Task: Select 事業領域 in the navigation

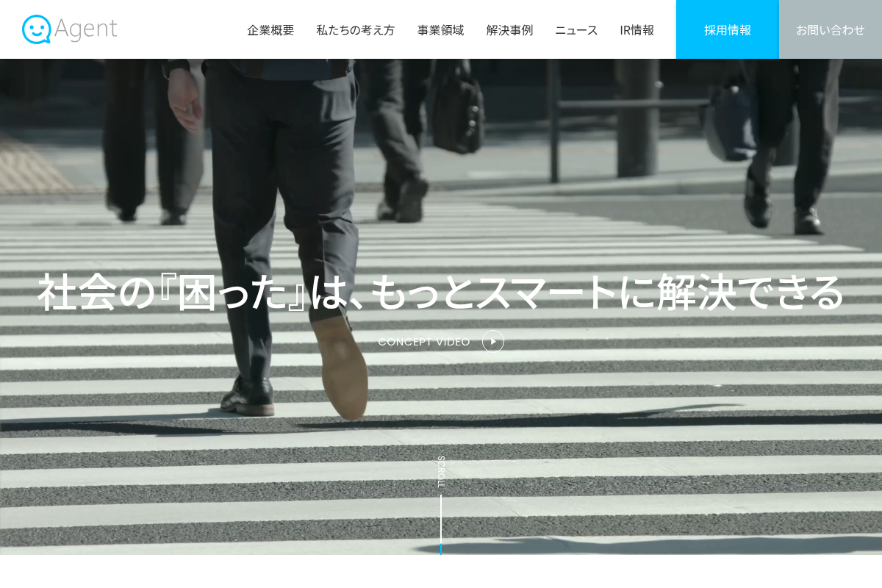Action: 440,30
